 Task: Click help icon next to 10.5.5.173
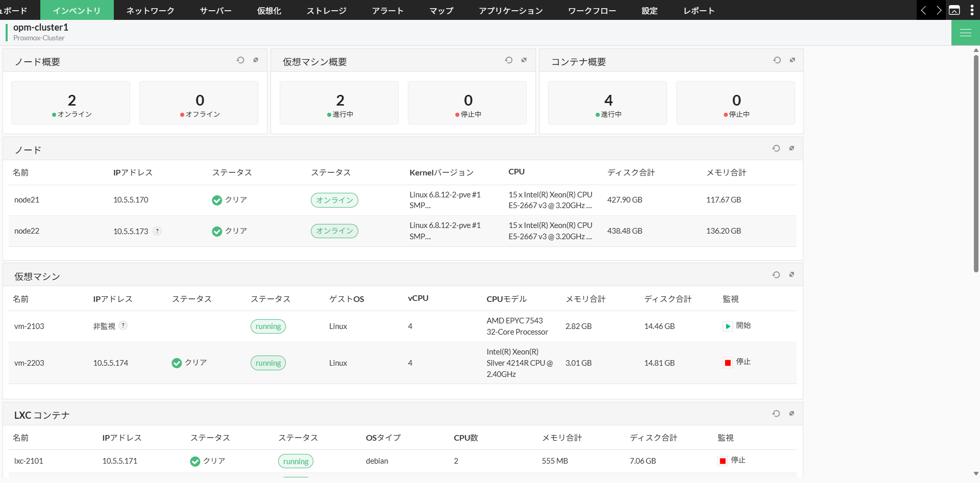(x=157, y=231)
